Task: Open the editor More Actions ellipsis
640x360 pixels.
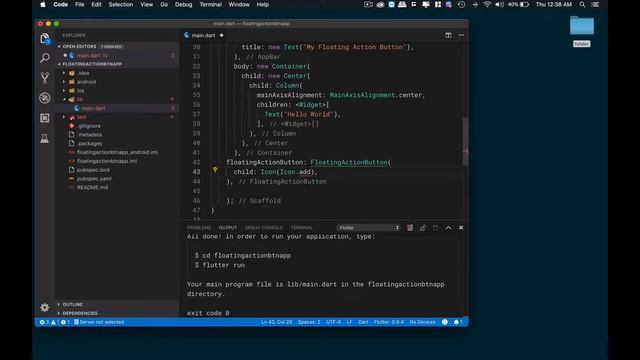Action: [461, 35]
